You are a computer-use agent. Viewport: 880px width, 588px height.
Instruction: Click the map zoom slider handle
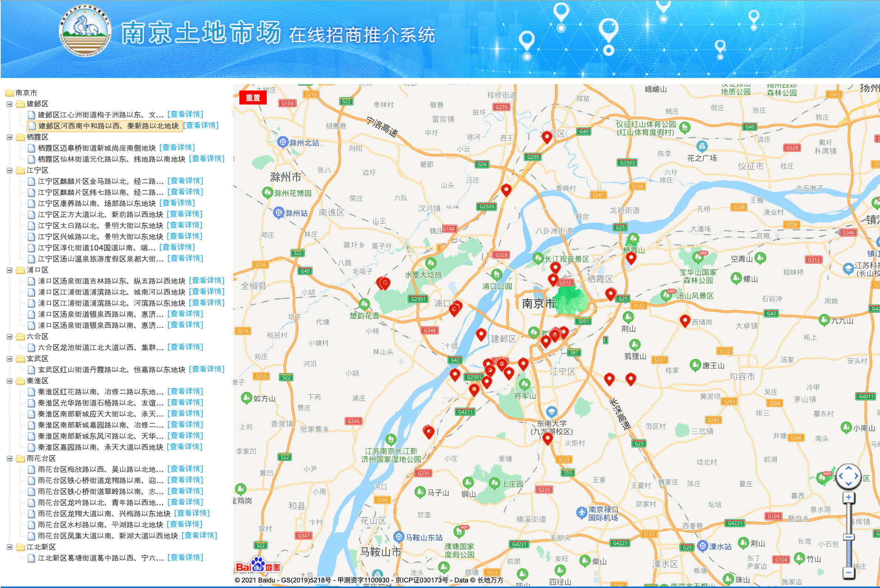[x=849, y=537]
